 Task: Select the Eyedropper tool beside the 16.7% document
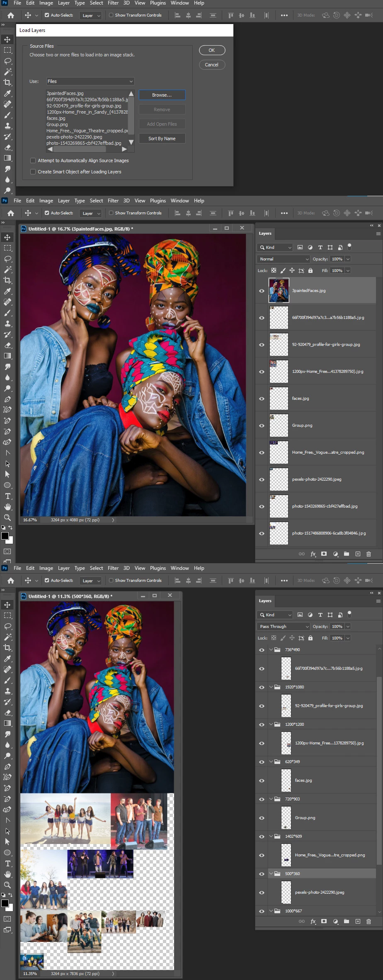[7, 291]
